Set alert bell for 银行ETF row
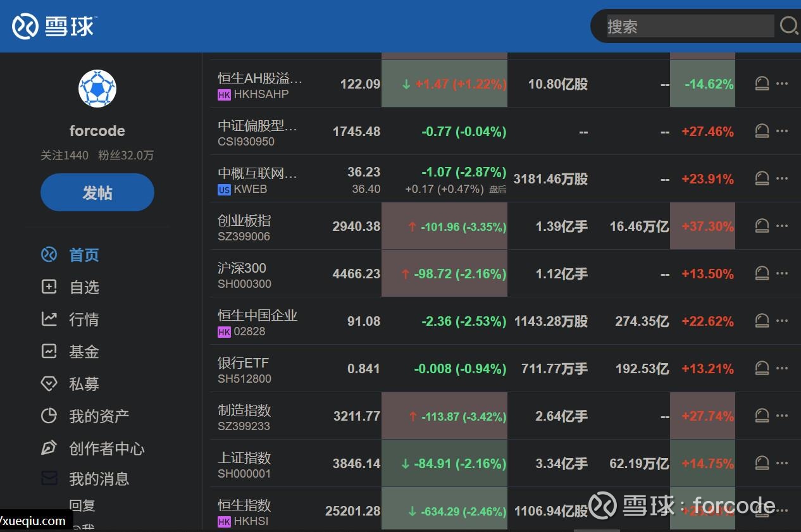This screenshot has width=801, height=532. pos(762,368)
